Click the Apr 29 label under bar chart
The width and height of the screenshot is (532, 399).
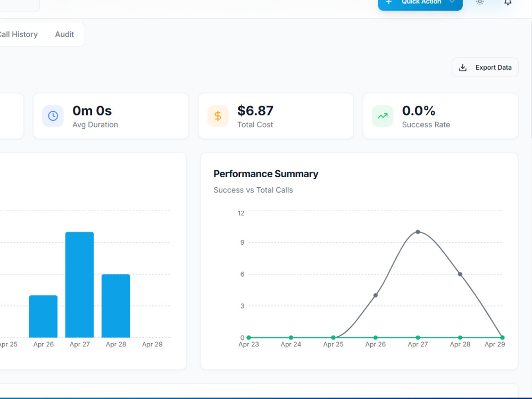[x=152, y=344]
